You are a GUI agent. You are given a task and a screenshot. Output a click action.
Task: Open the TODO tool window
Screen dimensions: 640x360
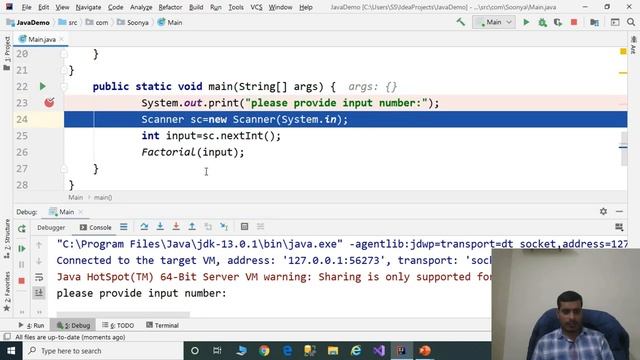[118, 325]
